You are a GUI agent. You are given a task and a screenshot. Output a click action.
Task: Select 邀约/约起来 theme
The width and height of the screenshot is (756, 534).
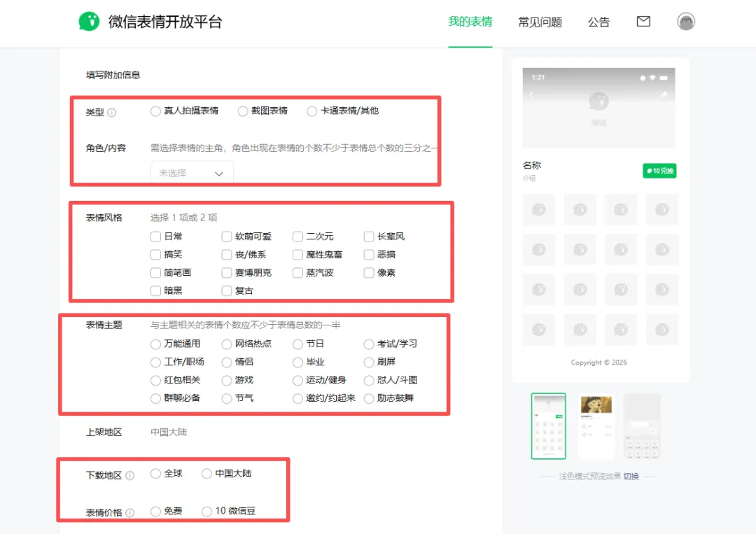click(x=297, y=398)
